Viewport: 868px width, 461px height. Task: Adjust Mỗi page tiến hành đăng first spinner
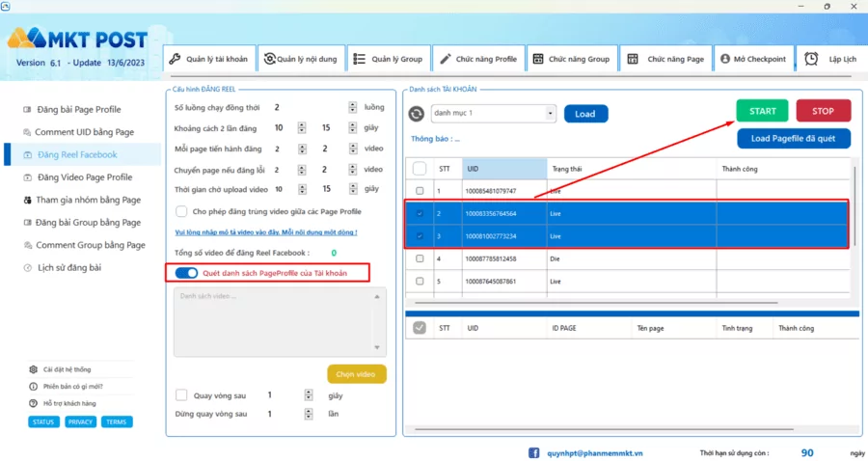point(302,149)
